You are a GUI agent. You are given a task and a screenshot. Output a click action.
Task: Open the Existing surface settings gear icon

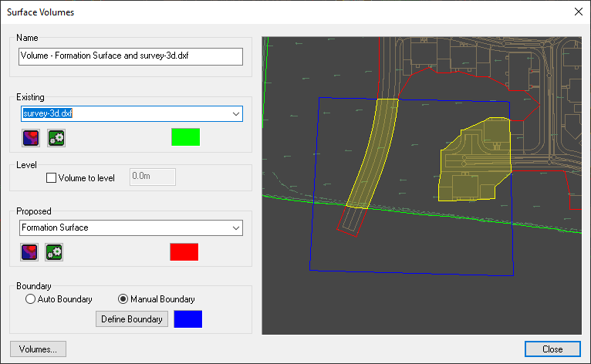[56, 138]
